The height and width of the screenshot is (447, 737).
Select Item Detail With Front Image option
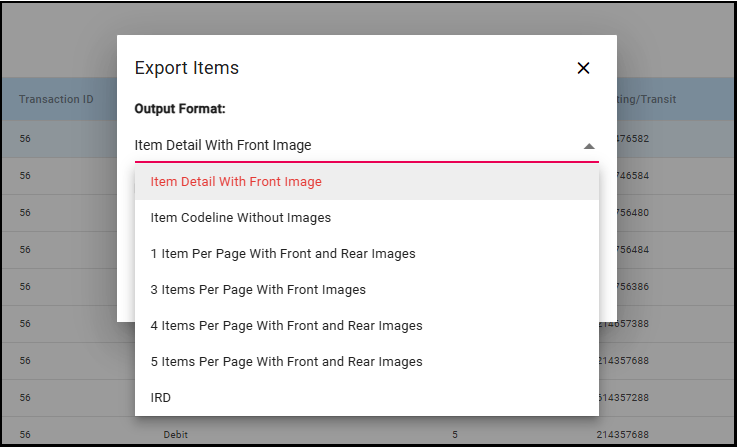236,182
